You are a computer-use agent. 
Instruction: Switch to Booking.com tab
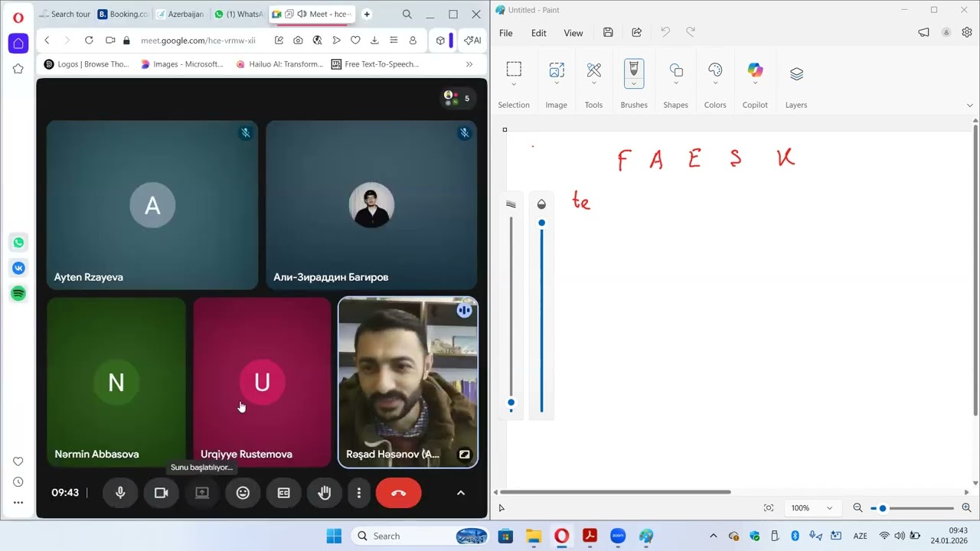[x=122, y=14]
